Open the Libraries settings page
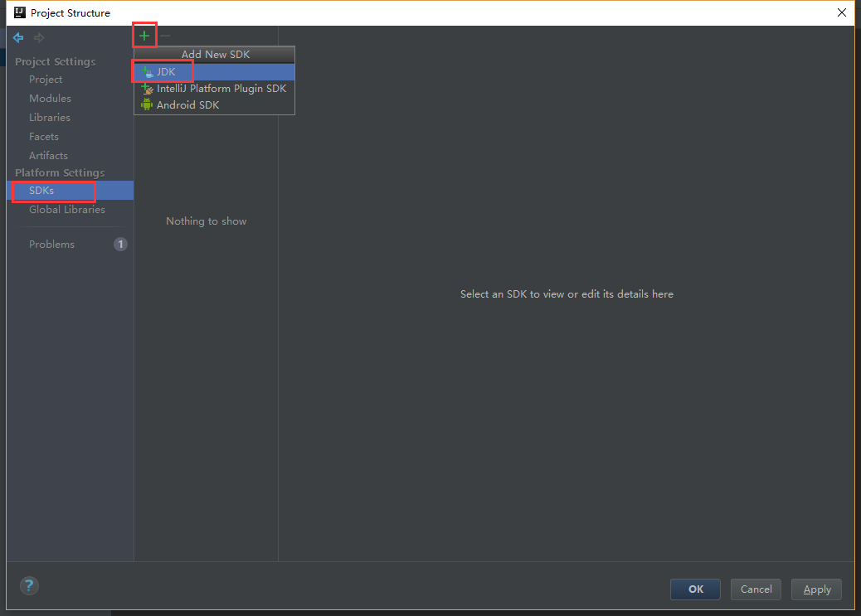 coord(50,118)
